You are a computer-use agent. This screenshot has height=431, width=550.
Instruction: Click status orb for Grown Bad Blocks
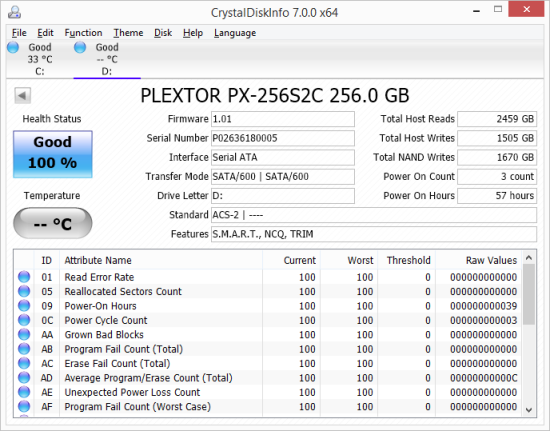(x=24, y=334)
